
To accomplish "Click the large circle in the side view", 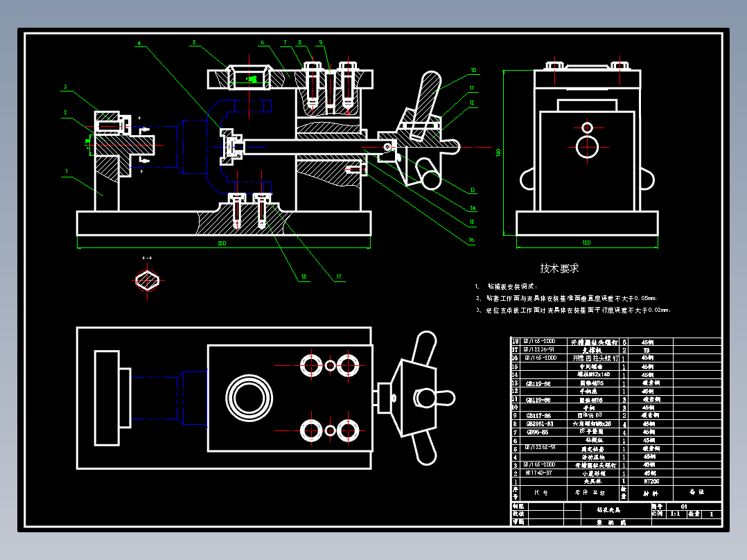I will click(588, 147).
